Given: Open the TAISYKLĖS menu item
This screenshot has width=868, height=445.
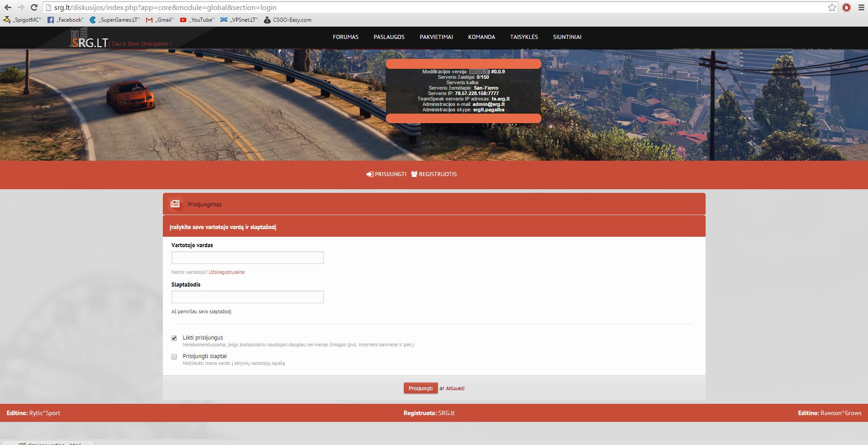Looking at the screenshot, I should (524, 37).
